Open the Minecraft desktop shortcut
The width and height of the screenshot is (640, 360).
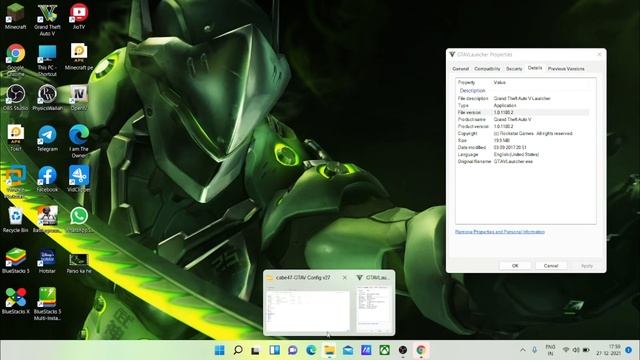(x=16, y=17)
